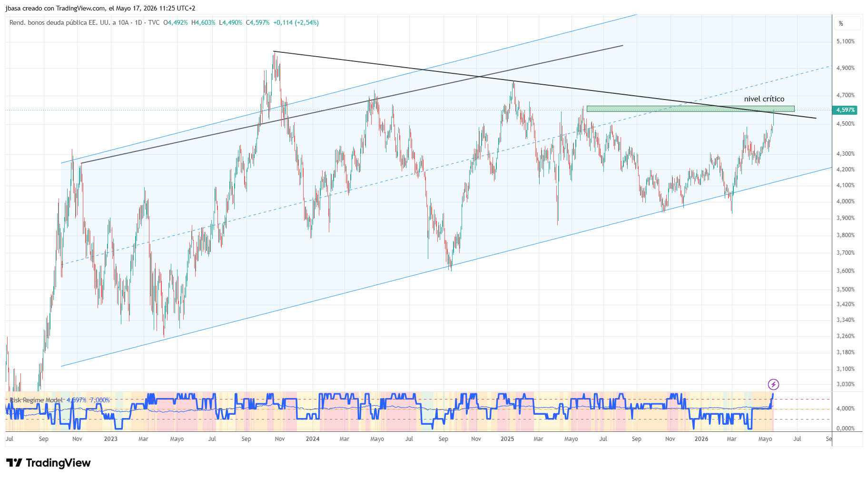Open the % price scale unit box
The width and height of the screenshot is (868, 479).
point(847,23)
